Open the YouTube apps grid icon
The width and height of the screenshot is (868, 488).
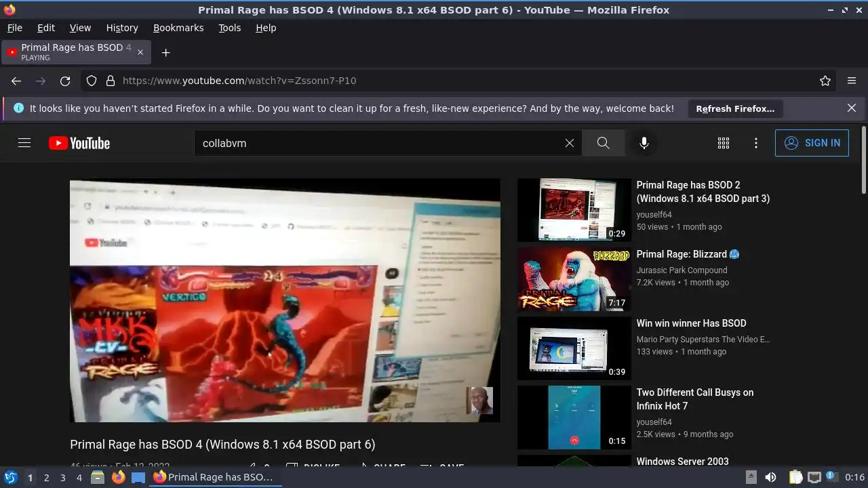point(724,143)
